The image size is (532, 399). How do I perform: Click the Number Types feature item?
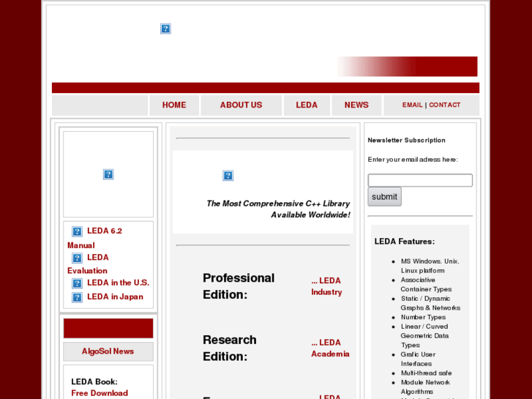click(x=423, y=317)
